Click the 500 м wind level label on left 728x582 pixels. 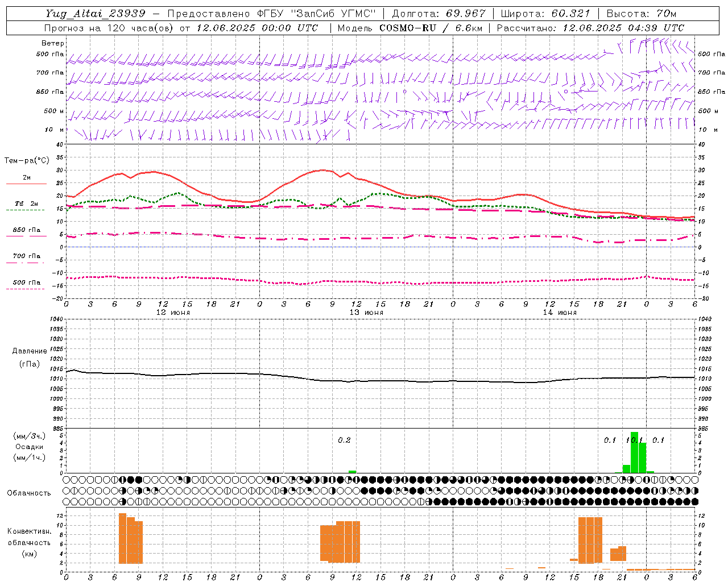54,111
